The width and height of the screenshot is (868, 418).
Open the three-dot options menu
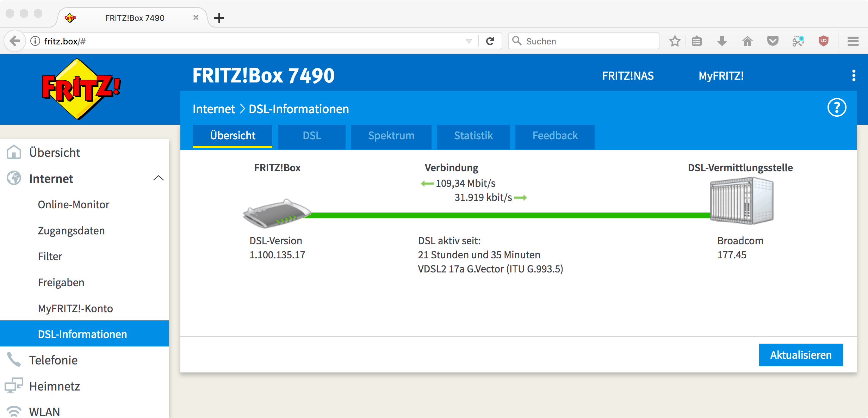click(x=854, y=75)
